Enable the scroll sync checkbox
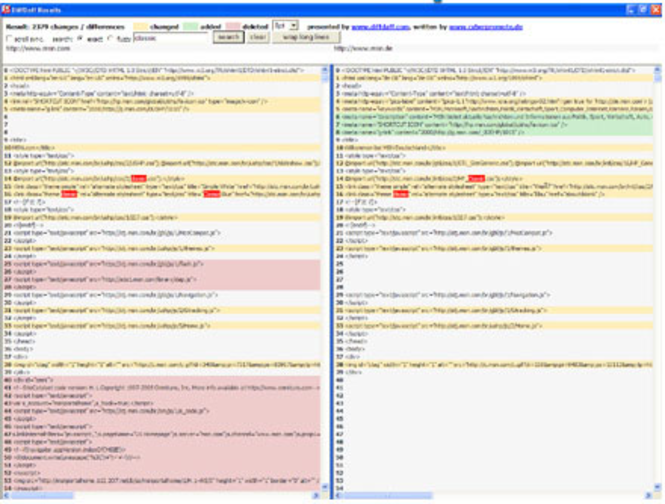Image resolution: width=665 pixels, height=504 pixels. pos(8,37)
